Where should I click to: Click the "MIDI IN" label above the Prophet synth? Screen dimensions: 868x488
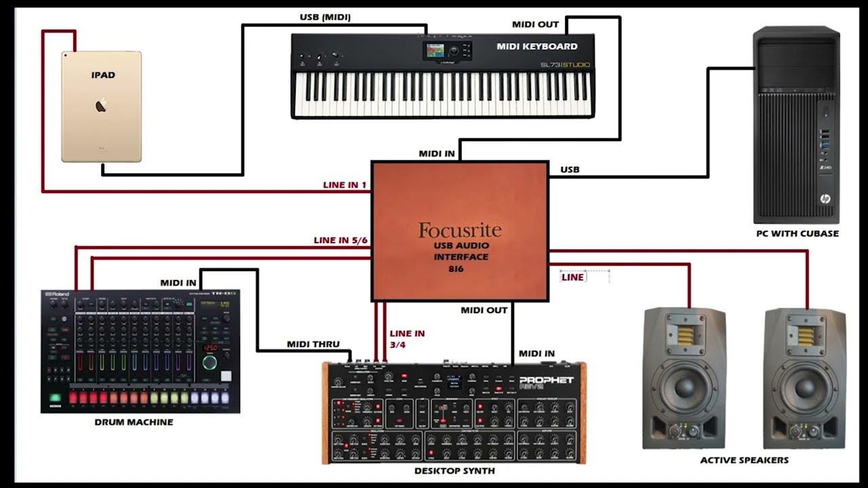(537, 354)
